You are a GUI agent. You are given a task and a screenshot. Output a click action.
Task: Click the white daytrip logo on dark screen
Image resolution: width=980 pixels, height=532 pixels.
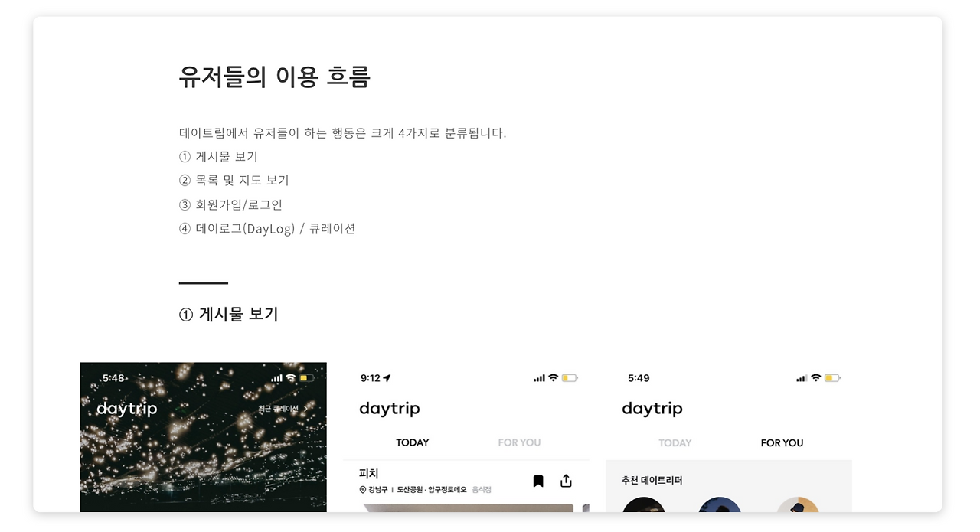127,409
